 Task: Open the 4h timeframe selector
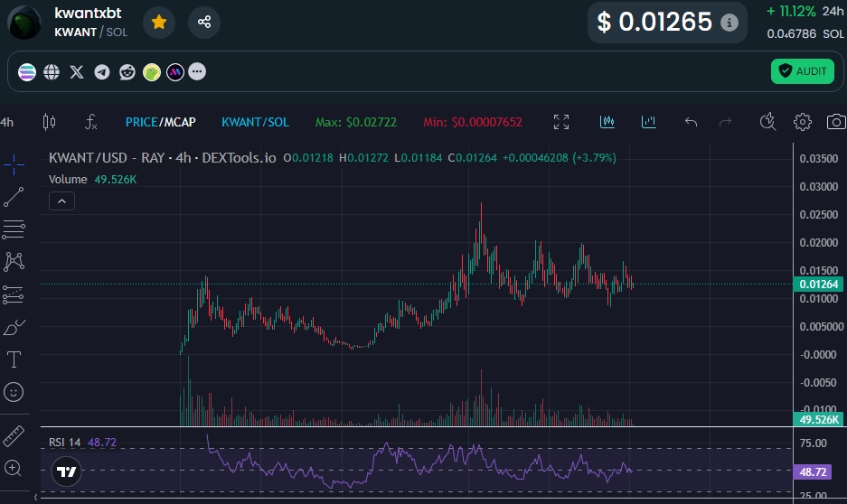[7, 122]
